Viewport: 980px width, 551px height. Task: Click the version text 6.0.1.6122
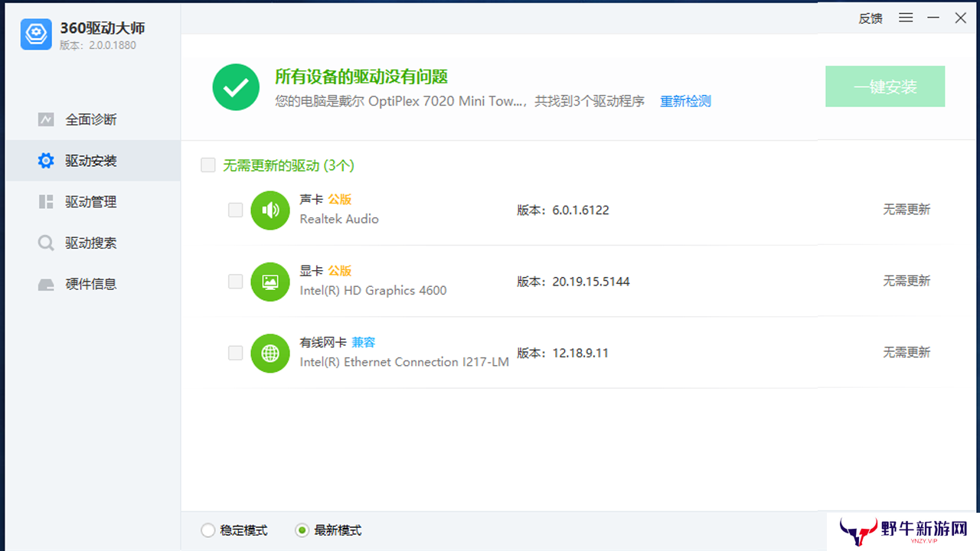click(x=580, y=210)
